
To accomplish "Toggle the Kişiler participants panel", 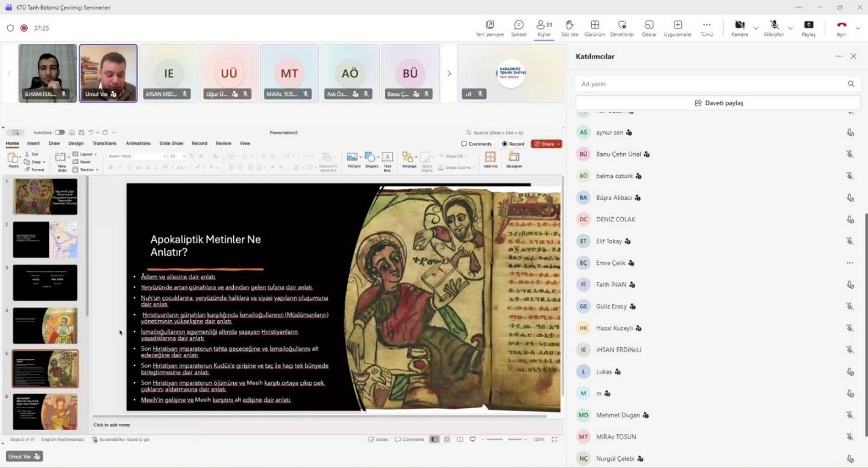I will click(x=544, y=25).
